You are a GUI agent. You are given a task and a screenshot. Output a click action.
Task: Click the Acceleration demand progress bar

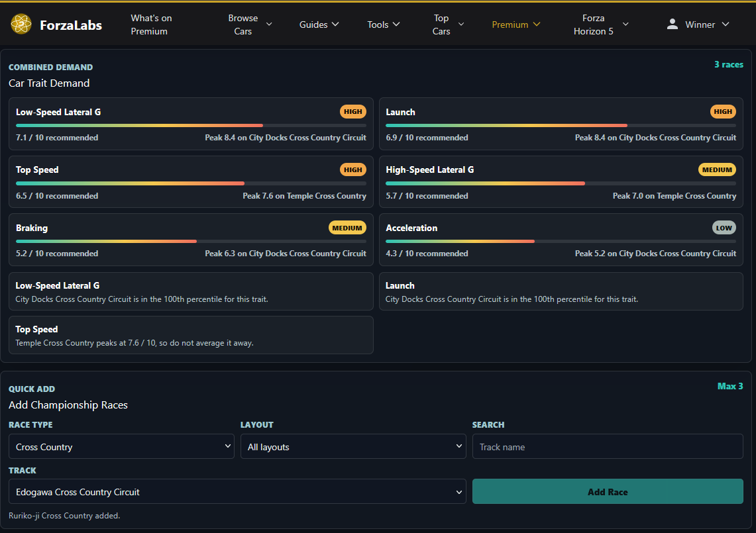[561, 241]
